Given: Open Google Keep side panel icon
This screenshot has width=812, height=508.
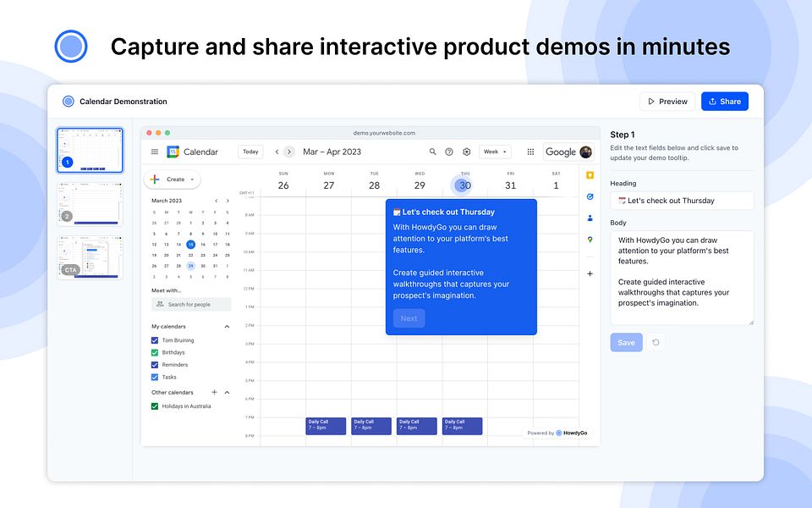Looking at the screenshot, I should (x=590, y=175).
